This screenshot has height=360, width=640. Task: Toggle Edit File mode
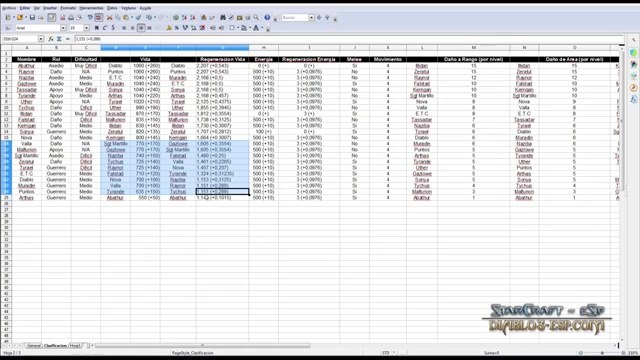click(52, 18)
